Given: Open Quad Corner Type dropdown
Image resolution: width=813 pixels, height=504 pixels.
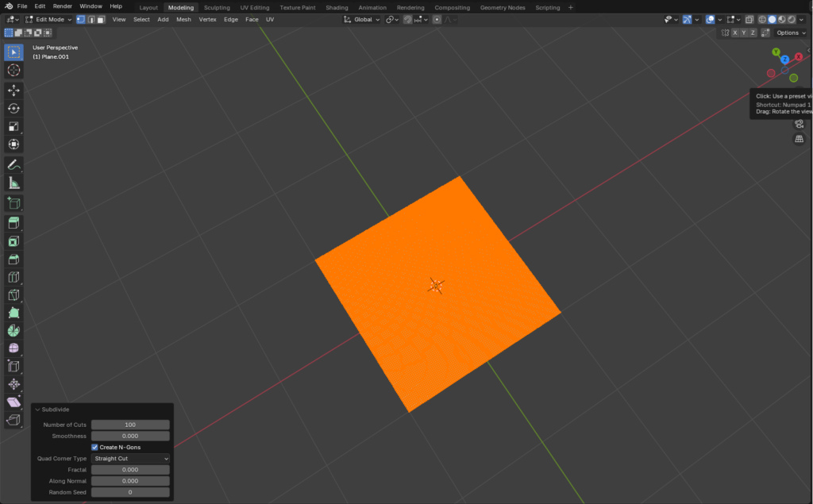Looking at the screenshot, I should (x=131, y=459).
